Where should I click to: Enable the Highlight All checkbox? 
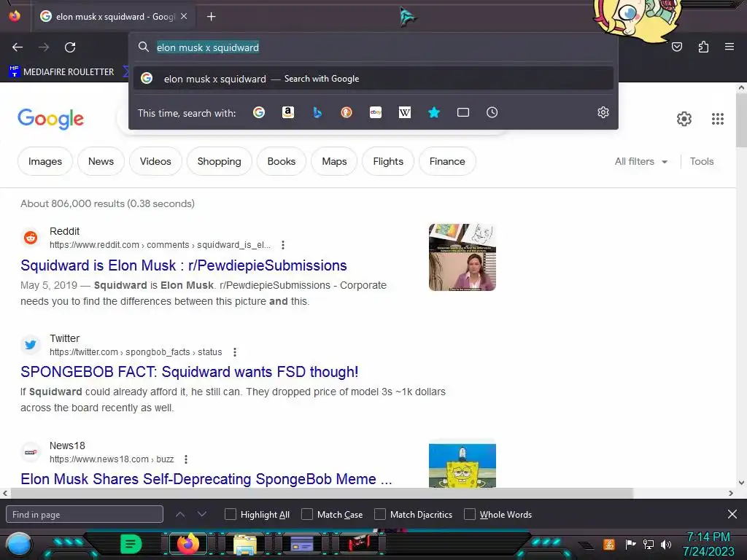230,514
